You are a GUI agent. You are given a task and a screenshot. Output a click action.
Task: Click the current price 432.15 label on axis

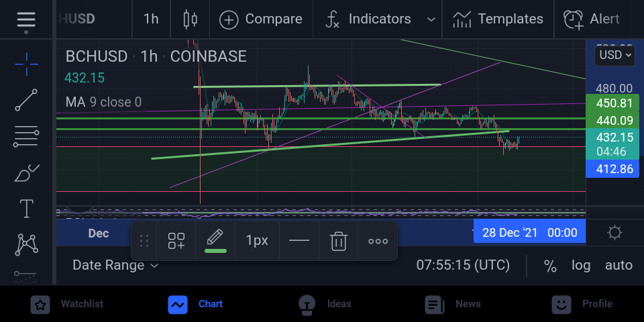(612, 144)
